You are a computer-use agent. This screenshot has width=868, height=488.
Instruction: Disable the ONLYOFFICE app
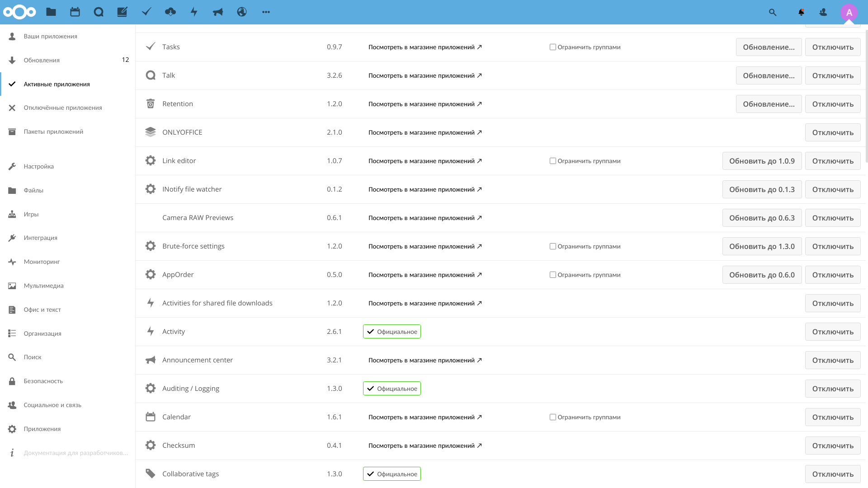coord(833,132)
